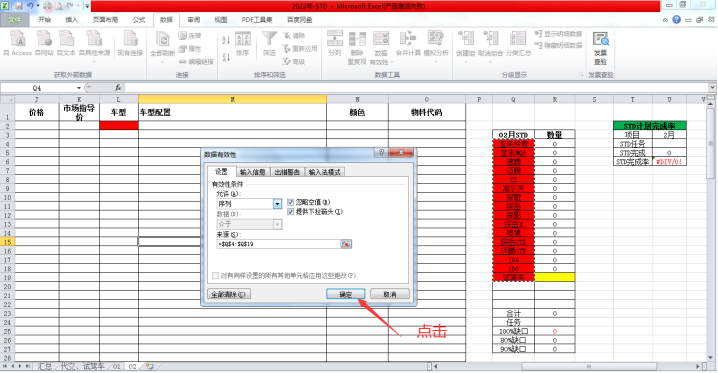Switch to the 输入信息 dialog tab
Viewport: 718px width, 373px height.
pos(253,172)
